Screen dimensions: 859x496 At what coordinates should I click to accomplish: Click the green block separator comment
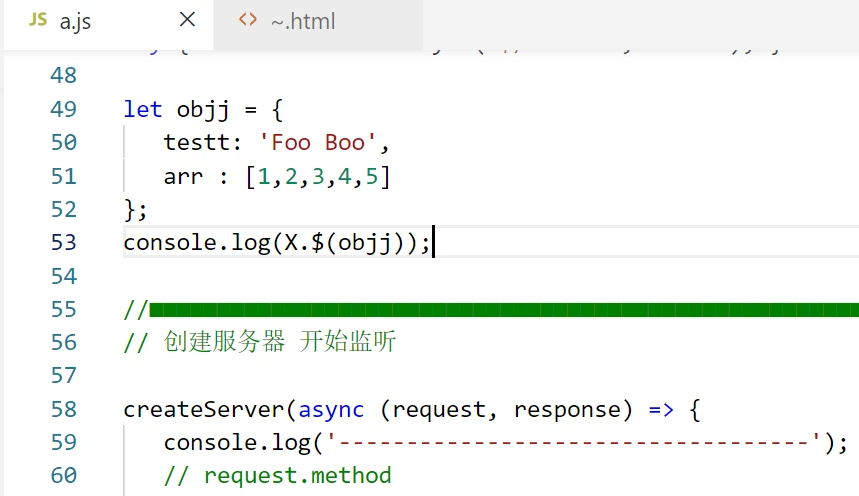(500, 309)
